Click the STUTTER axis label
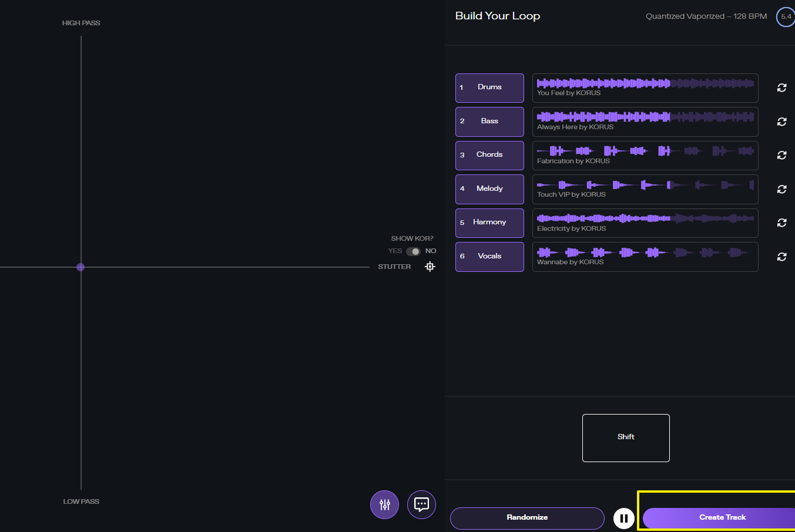The height and width of the screenshot is (532, 795). pyautogui.click(x=394, y=267)
